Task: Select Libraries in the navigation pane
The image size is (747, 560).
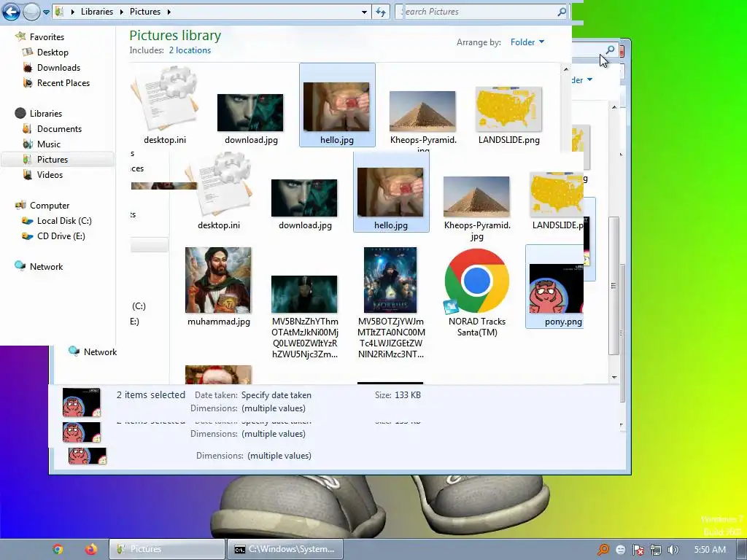Action: (46, 113)
